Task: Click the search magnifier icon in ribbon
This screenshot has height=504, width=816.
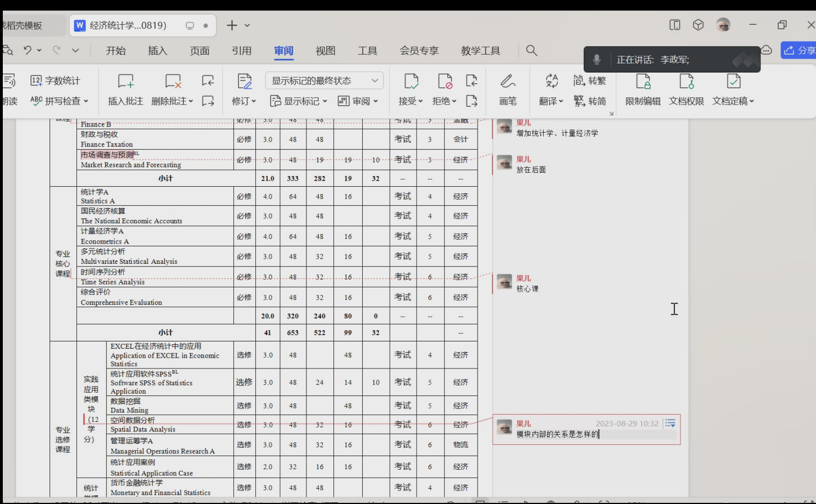Action: click(531, 51)
